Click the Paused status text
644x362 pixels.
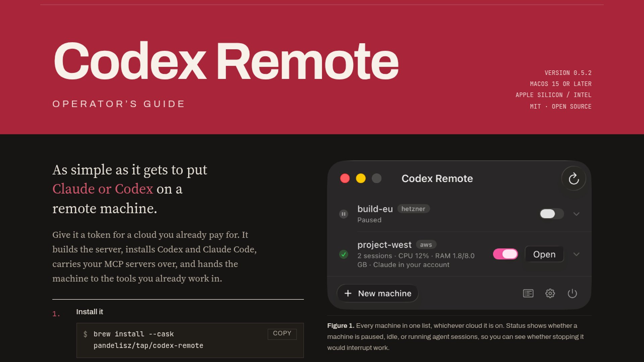click(x=369, y=220)
